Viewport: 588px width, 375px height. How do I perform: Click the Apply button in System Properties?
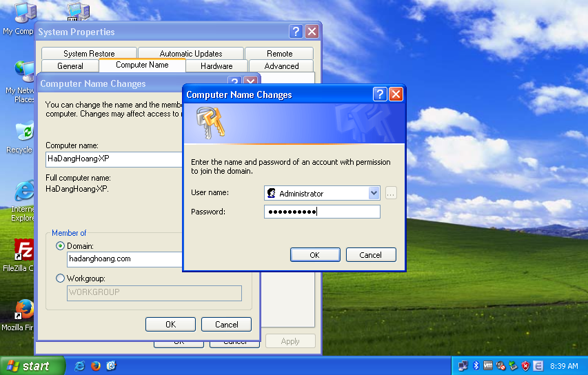[x=290, y=341]
